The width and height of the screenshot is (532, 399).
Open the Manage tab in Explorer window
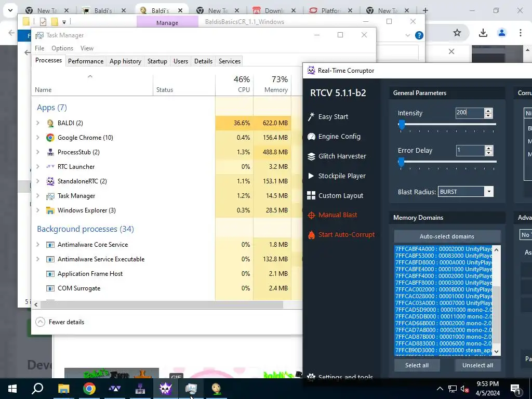coord(167,22)
